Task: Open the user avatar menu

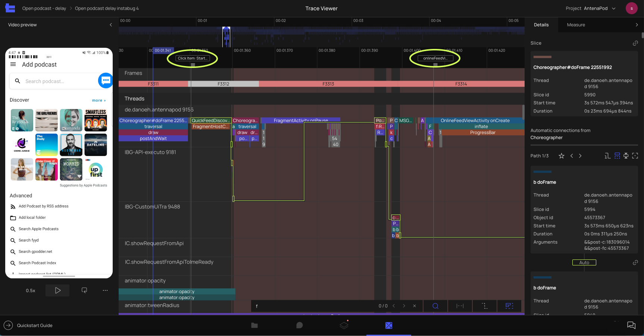Action: click(x=631, y=8)
